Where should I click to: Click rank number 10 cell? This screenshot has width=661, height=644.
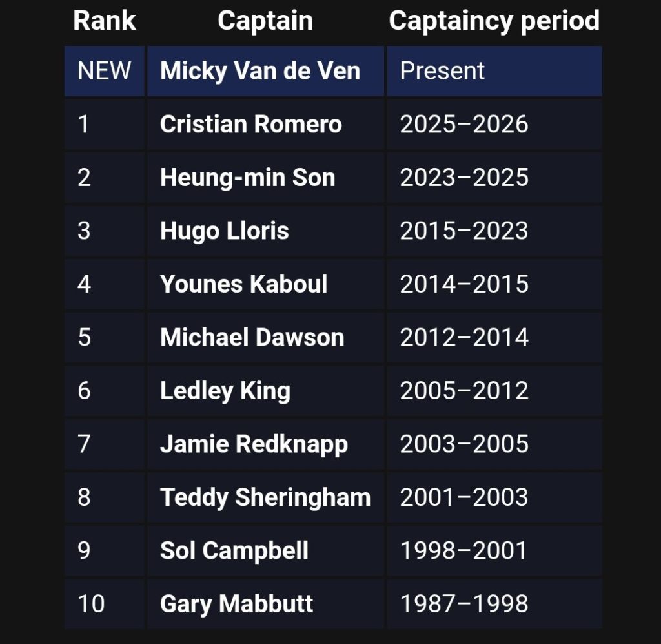[x=104, y=603]
